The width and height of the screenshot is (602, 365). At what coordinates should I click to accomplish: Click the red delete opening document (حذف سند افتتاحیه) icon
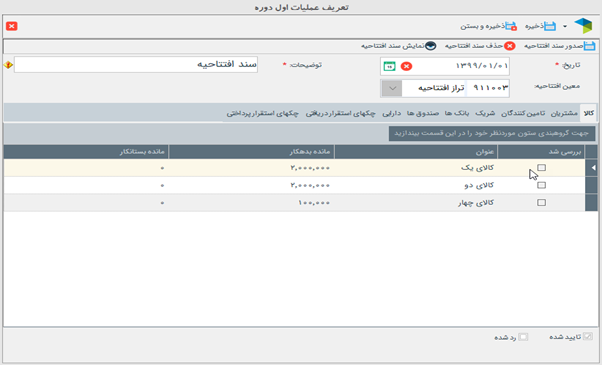point(509,46)
